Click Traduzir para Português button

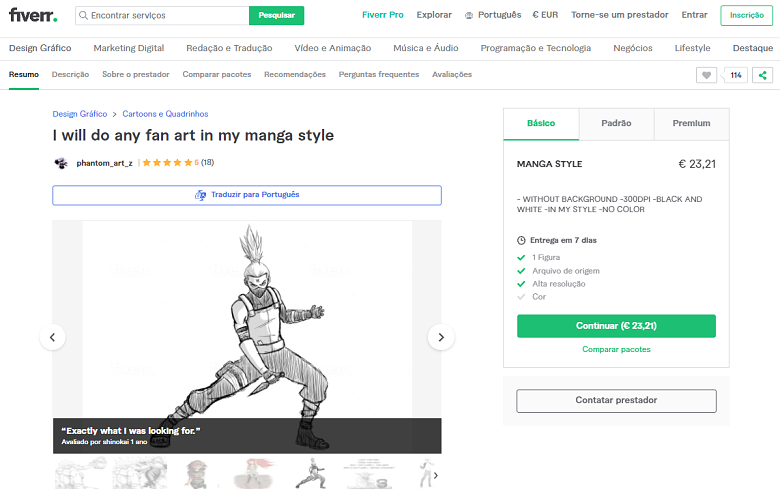click(x=247, y=195)
